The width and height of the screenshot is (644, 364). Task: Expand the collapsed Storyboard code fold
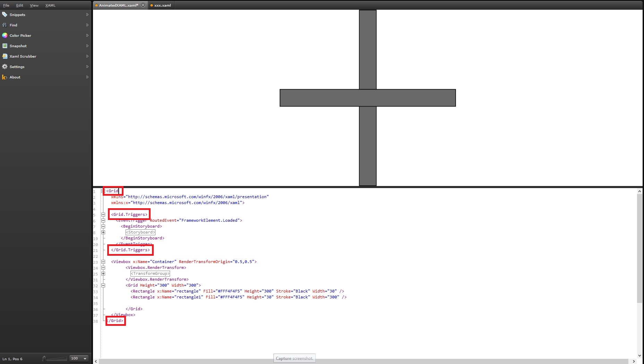tap(104, 232)
